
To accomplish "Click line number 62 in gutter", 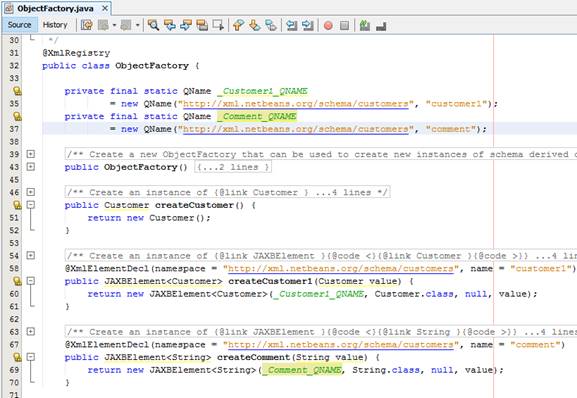I will [x=14, y=319].
